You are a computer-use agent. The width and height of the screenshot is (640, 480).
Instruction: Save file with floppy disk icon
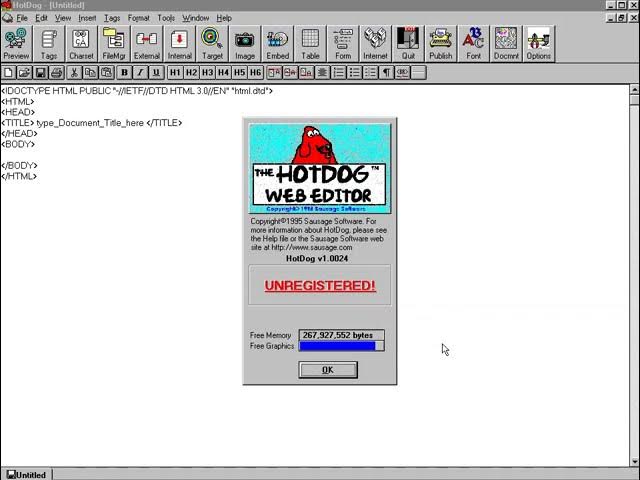(x=40, y=73)
